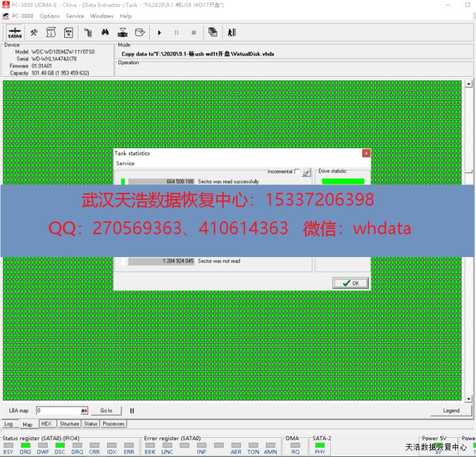
Task: Open the hammer and wrench utilities icon
Action: click(35, 32)
